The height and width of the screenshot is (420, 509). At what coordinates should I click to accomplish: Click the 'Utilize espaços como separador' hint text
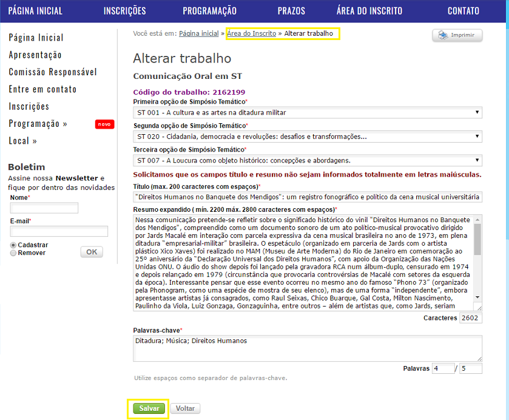point(211,378)
